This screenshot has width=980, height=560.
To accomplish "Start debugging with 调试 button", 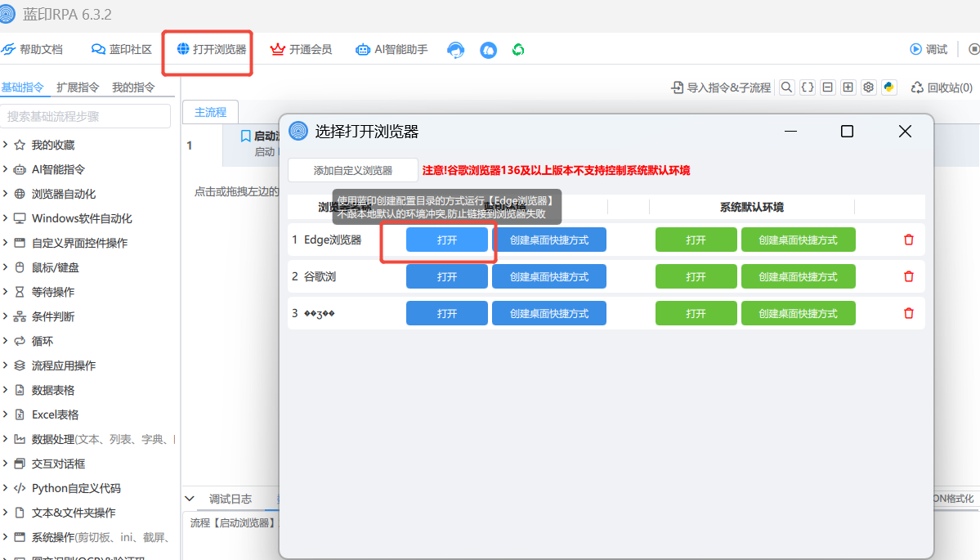I will [929, 49].
